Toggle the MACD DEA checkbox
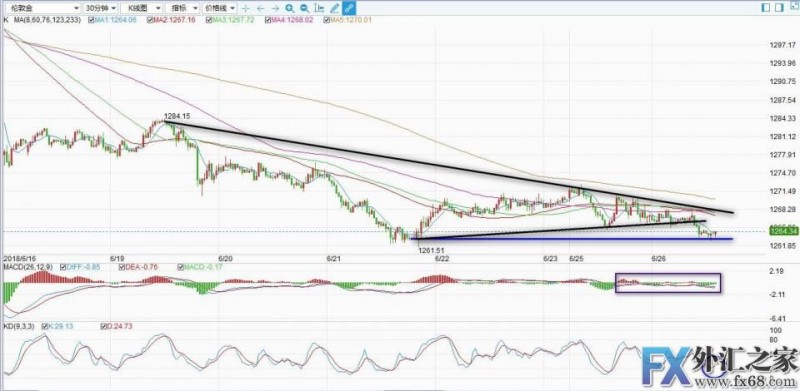The width and height of the screenshot is (800, 391). (122, 267)
